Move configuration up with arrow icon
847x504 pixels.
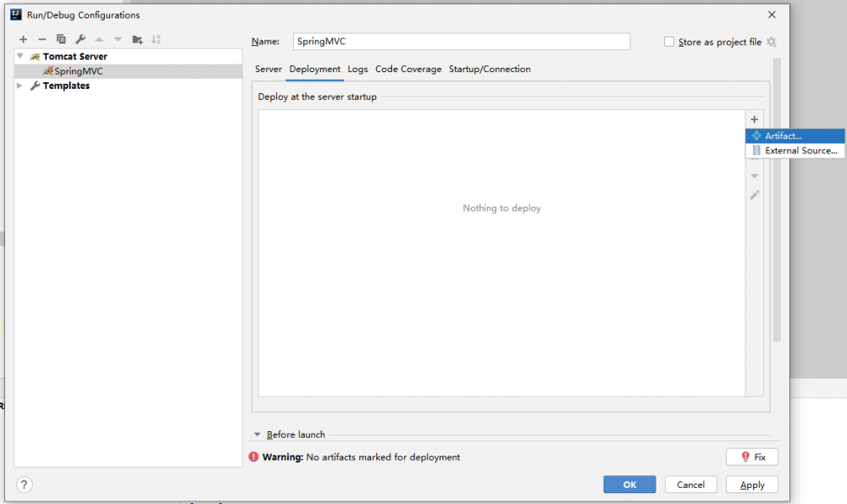(99, 40)
